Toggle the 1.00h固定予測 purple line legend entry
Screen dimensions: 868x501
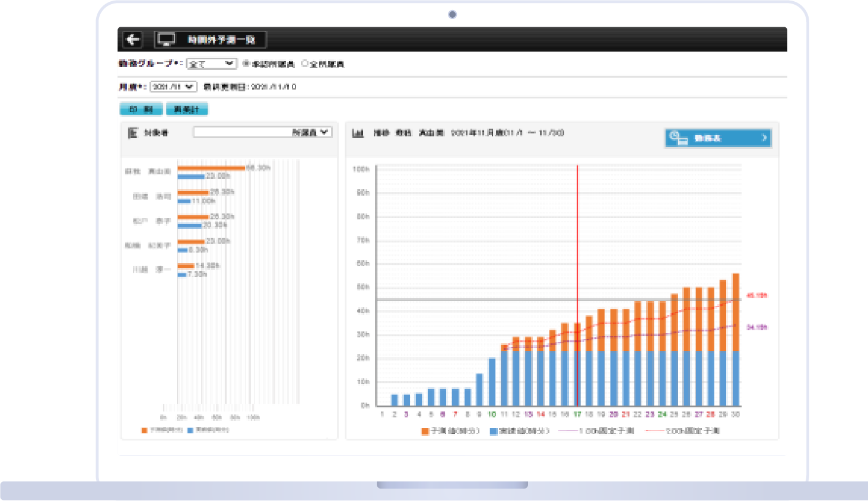(597, 431)
